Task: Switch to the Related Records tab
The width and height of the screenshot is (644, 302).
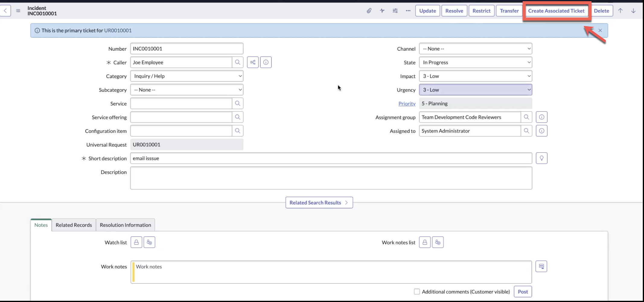Action: point(74,225)
